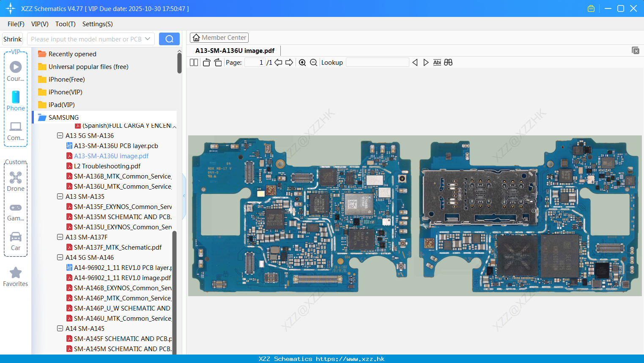Open L2 Troubleshooting.pdf

click(x=107, y=166)
